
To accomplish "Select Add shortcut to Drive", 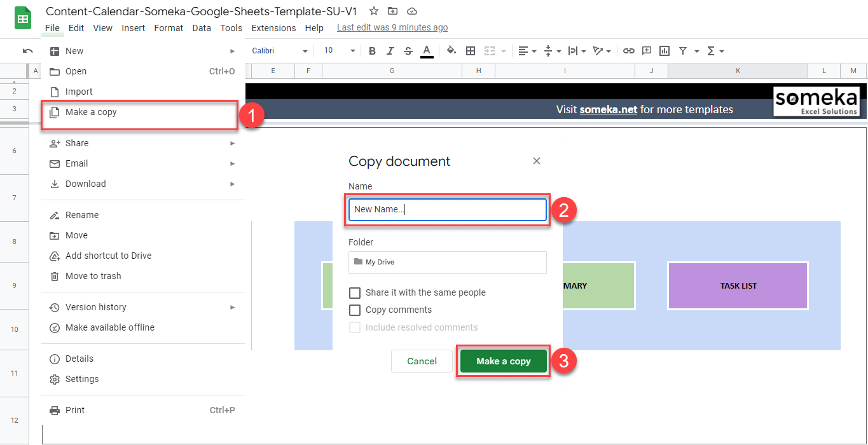I will tap(143, 256).
